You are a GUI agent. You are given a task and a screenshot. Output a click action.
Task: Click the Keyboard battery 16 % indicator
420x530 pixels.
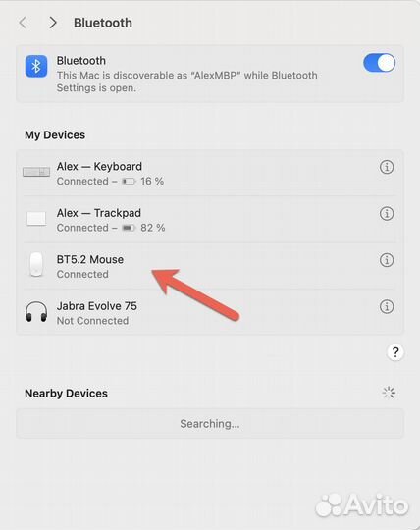click(x=143, y=182)
